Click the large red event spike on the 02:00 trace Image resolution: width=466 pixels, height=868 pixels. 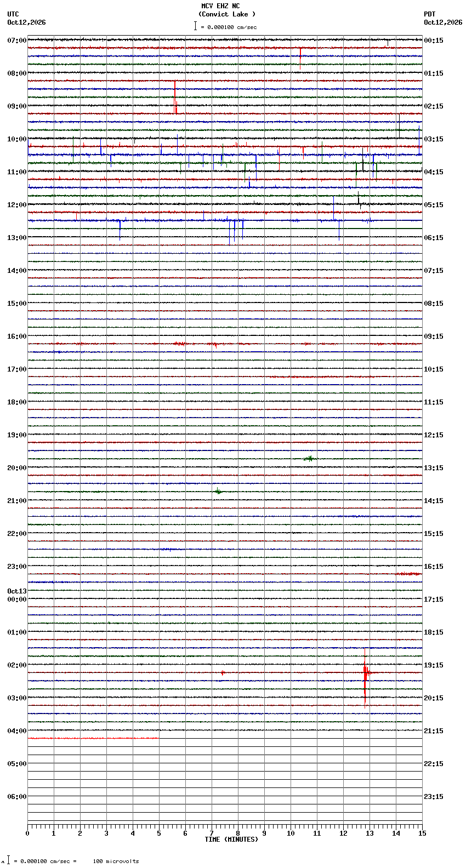click(x=365, y=677)
